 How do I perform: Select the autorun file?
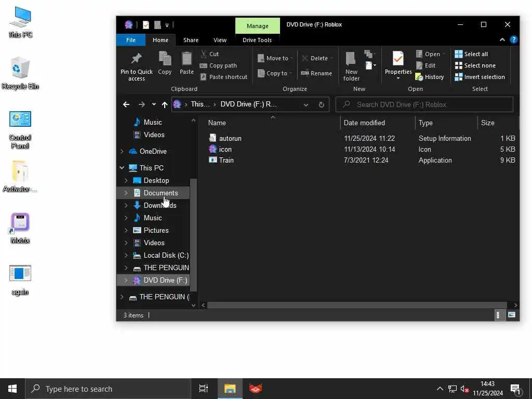362,138
